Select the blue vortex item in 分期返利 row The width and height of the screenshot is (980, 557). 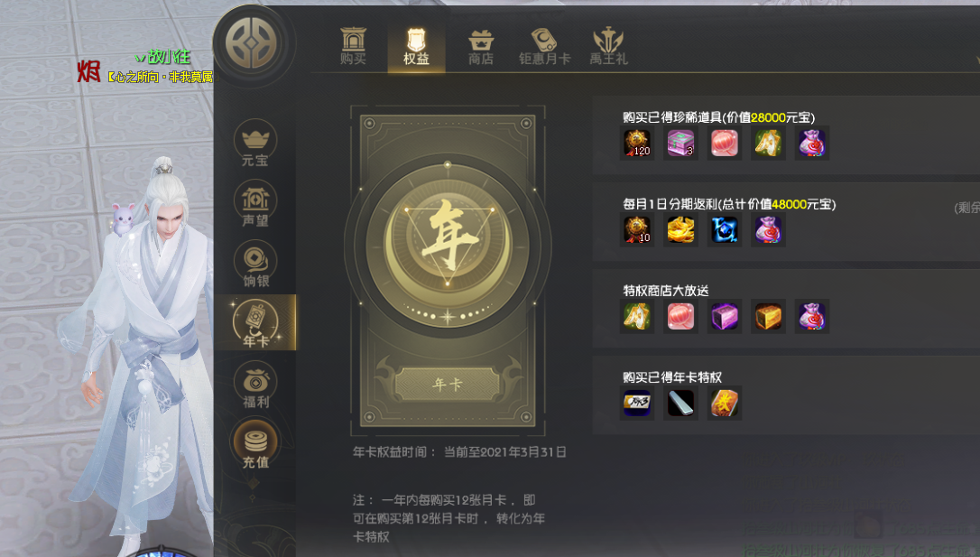pyautogui.click(x=725, y=229)
